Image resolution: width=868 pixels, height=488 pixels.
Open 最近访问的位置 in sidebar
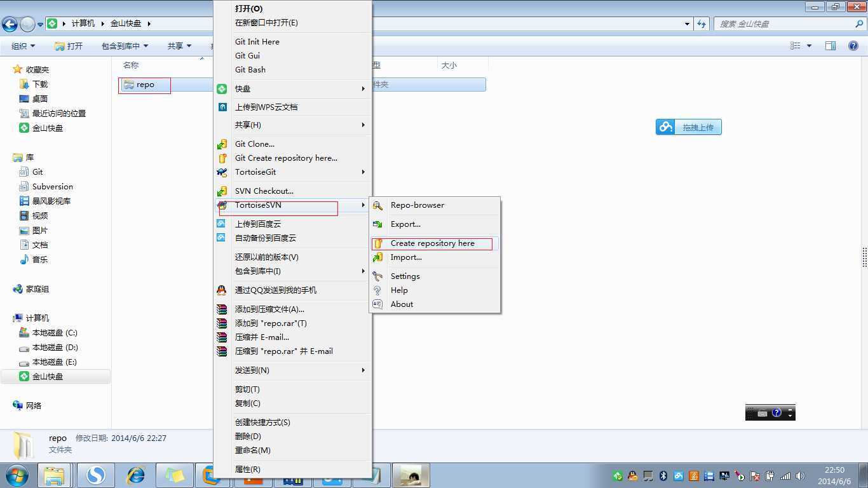pos(58,114)
